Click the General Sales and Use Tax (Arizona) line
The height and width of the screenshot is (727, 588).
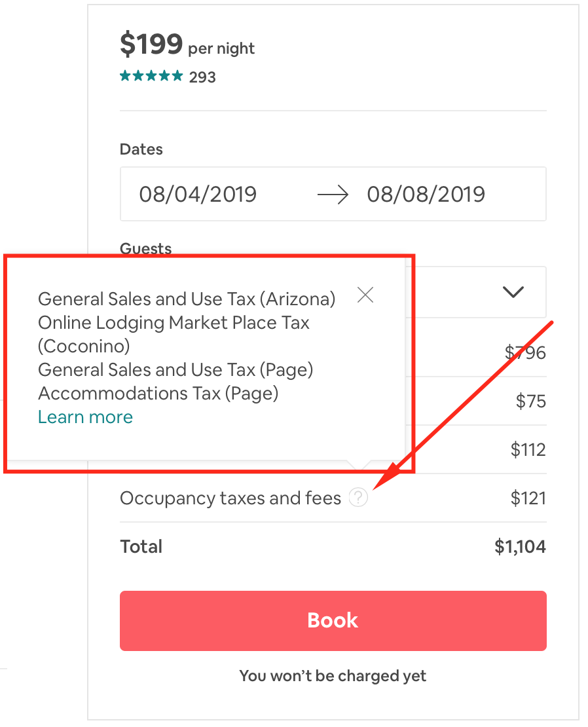pyautogui.click(x=187, y=299)
